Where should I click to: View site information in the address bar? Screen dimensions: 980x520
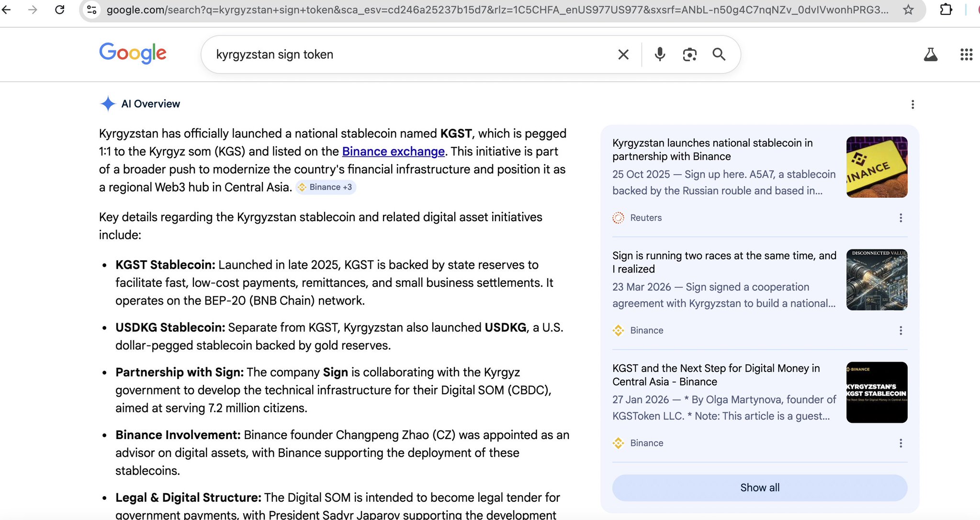92,10
